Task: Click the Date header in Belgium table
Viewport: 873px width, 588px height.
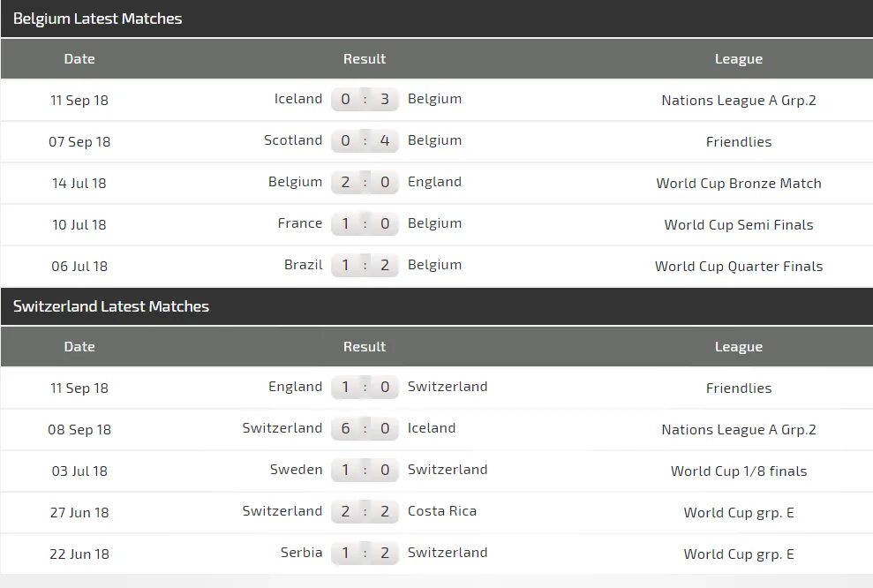Action: coord(79,59)
